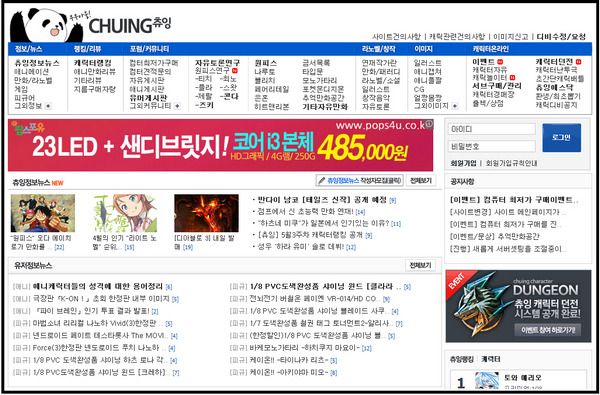Open the 5월3주차 캐릭터랭킹 공개 headline

[310, 235]
